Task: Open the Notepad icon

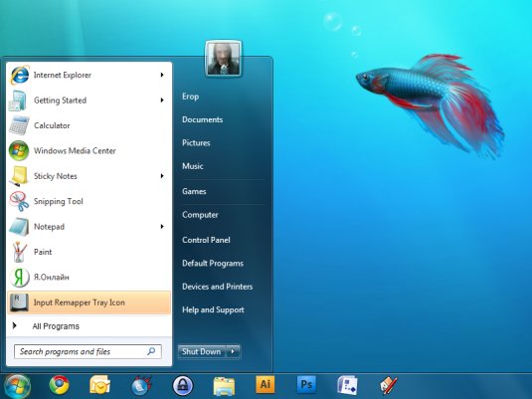Action: (19, 227)
